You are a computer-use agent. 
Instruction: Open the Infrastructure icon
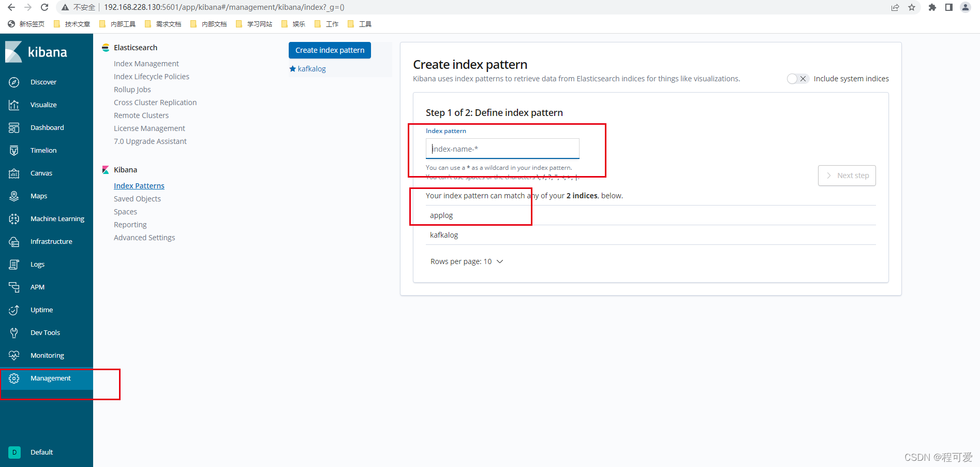coord(14,242)
